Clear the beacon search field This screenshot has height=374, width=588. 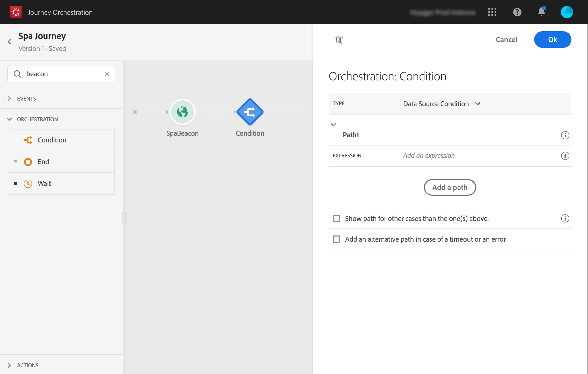107,74
